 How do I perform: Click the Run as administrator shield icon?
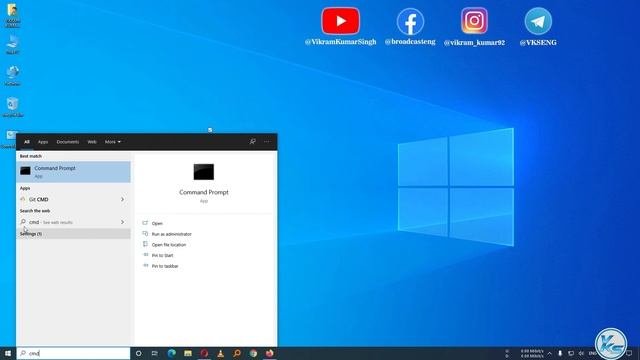[145, 233]
